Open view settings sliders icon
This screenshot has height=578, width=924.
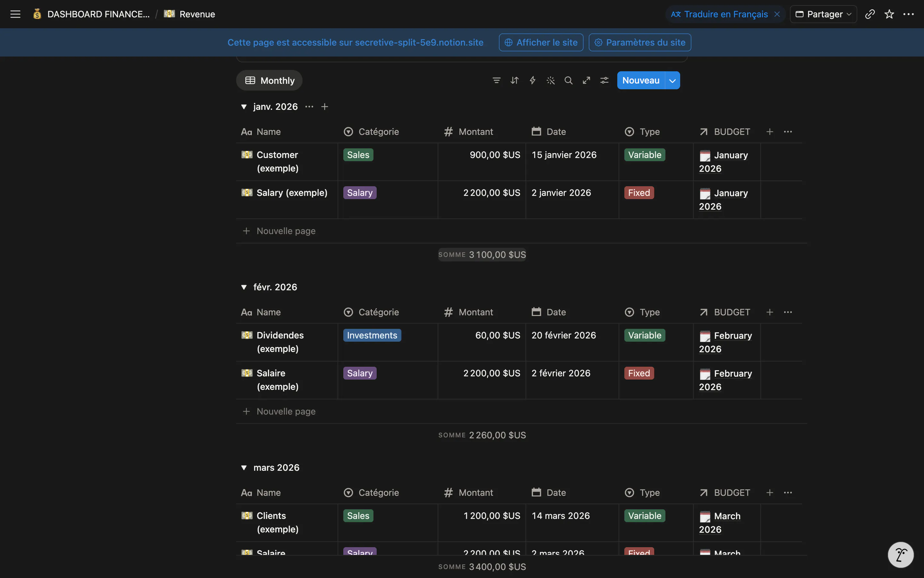click(604, 80)
